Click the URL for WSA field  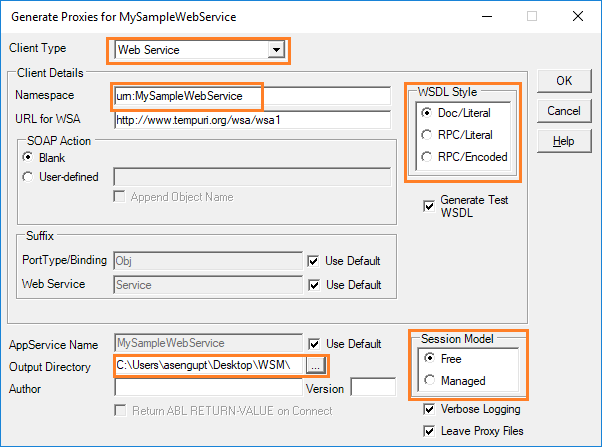coord(250,120)
